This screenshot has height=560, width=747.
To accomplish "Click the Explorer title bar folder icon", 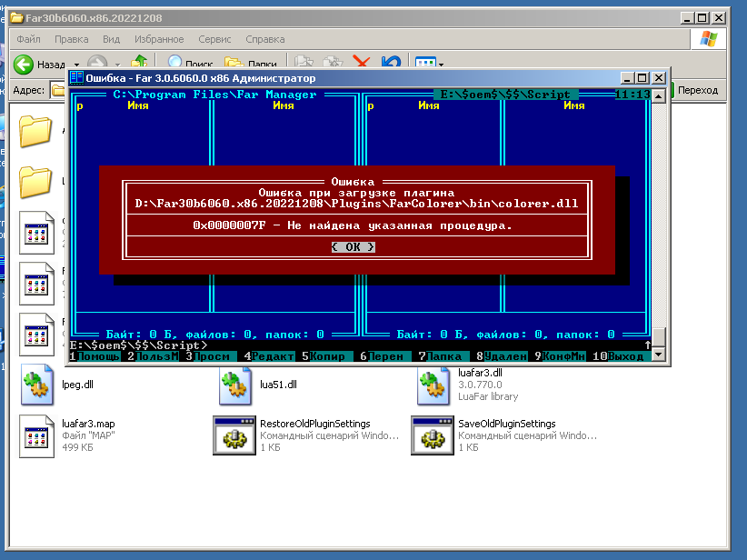I will click(x=17, y=18).
